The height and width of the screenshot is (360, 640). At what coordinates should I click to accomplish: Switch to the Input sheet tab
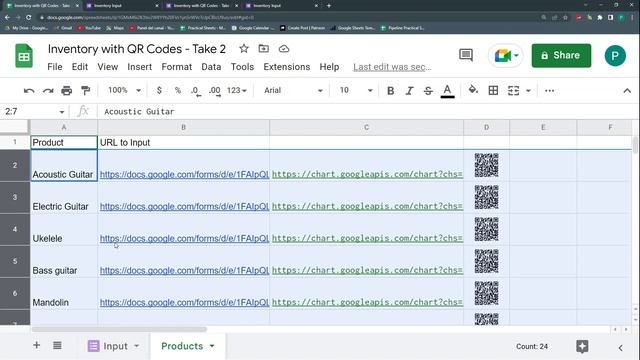click(114, 346)
